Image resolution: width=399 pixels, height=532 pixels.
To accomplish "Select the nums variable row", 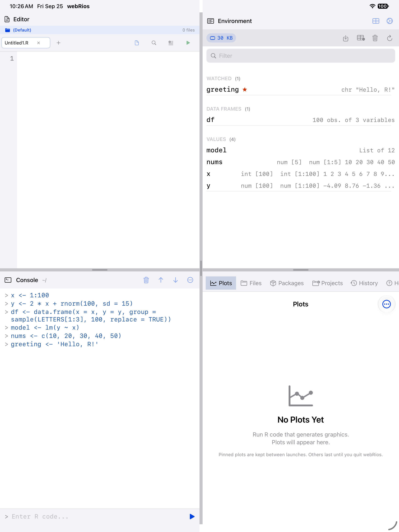I will [x=301, y=162].
